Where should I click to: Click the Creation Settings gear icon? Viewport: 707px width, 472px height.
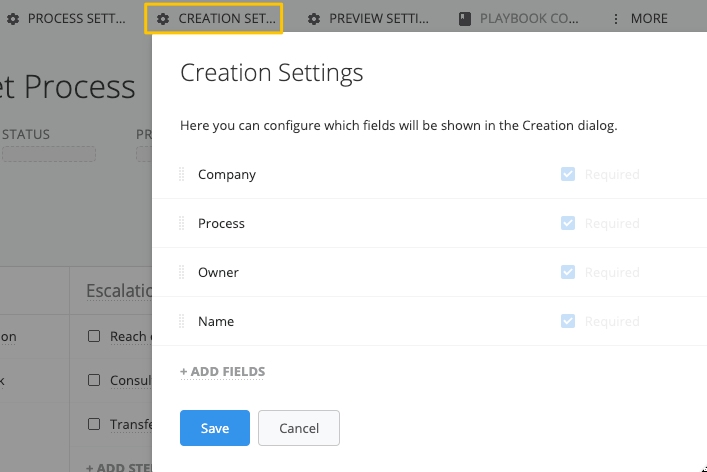[x=163, y=19]
